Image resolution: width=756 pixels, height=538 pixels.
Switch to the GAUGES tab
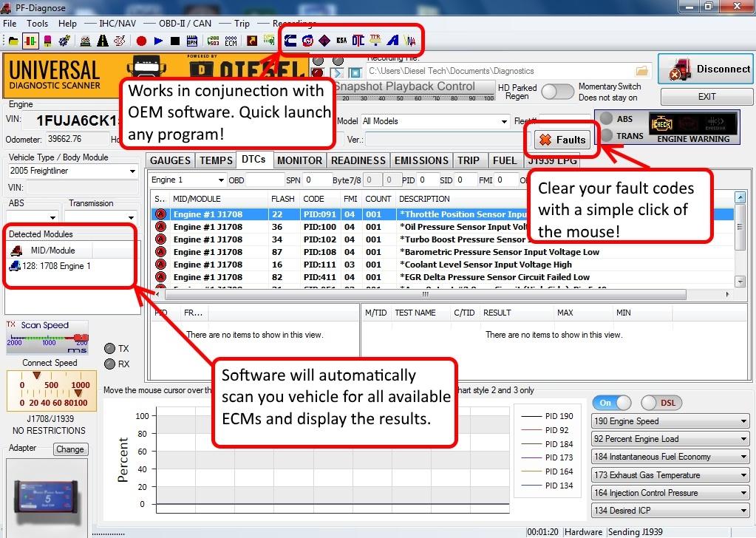[170, 160]
